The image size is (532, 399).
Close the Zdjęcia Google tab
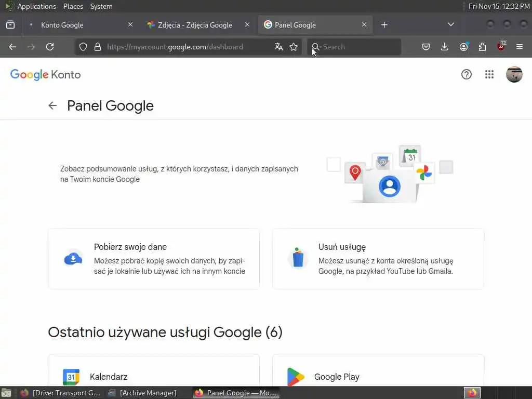[x=247, y=25]
